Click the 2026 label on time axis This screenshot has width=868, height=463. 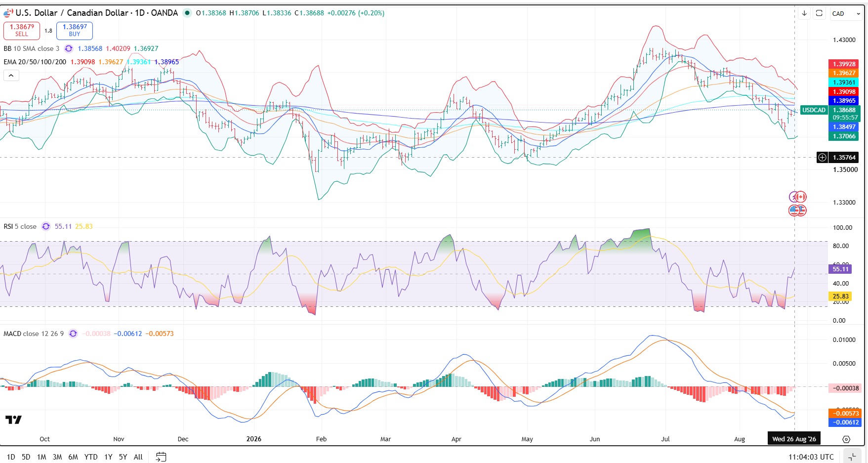254,439
